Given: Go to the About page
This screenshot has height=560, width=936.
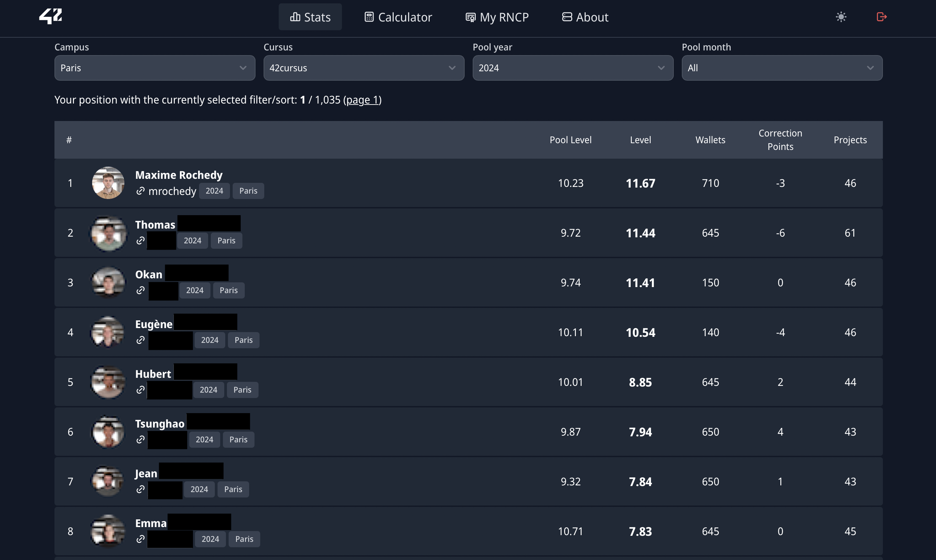Looking at the screenshot, I should tap(585, 17).
